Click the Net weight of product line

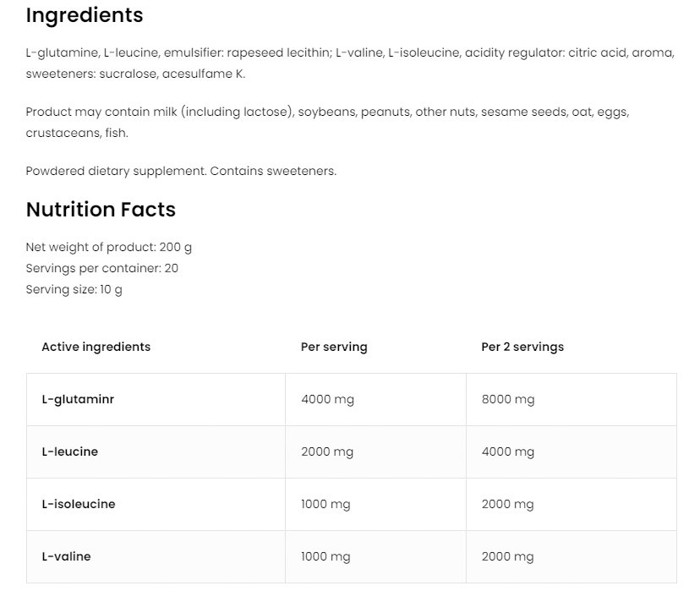tap(109, 248)
